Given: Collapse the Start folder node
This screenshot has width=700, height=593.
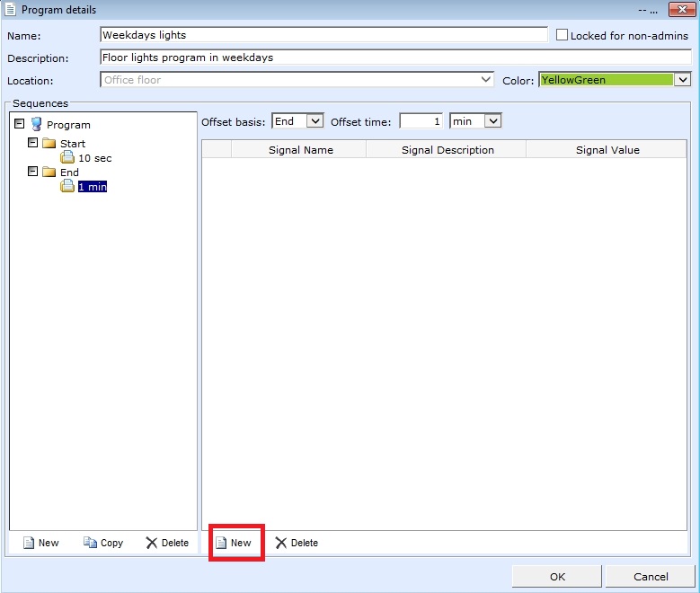Looking at the screenshot, I should click(x=33, y=144).
